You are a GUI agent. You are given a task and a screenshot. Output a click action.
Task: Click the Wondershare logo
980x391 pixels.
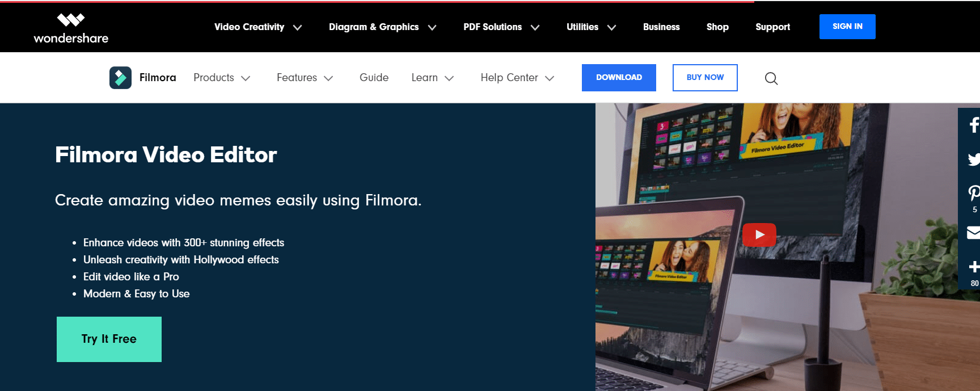tap(71, 28)
